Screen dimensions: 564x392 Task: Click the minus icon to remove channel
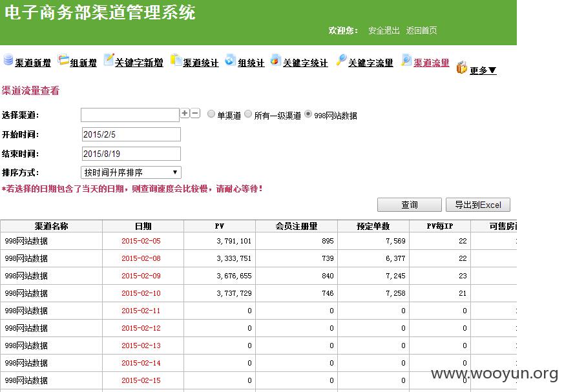click(195, 113)
